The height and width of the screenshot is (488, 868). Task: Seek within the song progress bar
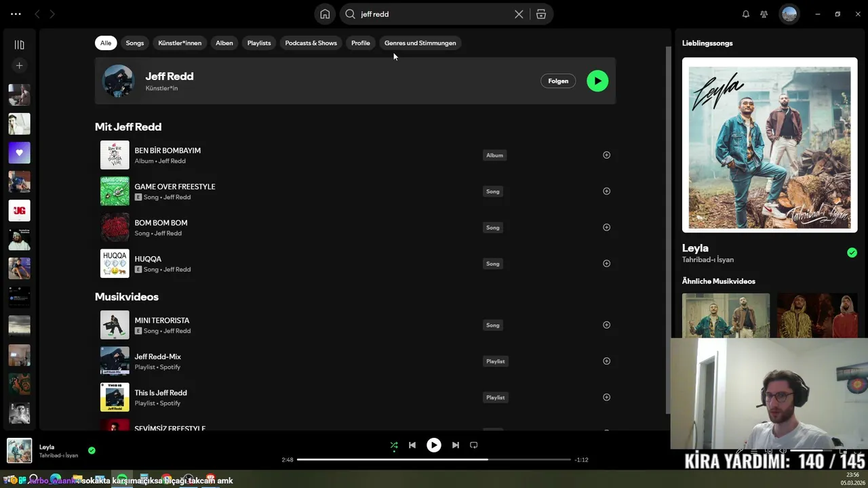pos(434,460)
